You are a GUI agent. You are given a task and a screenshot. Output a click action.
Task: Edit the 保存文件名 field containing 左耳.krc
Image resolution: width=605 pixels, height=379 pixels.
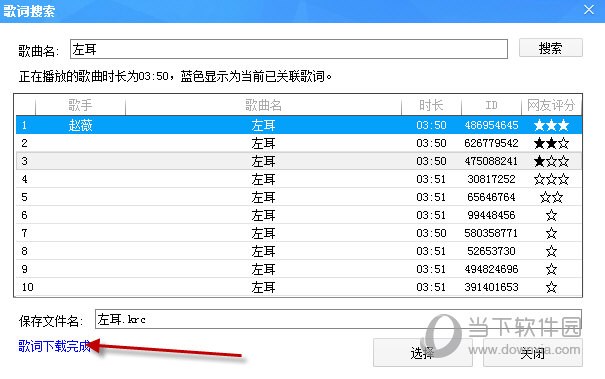338,319
